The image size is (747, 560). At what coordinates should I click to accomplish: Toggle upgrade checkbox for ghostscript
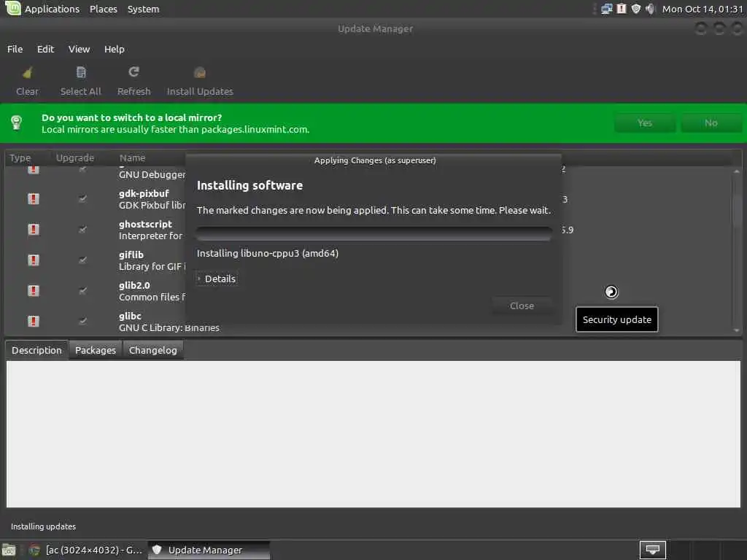[x=82, y=230]
